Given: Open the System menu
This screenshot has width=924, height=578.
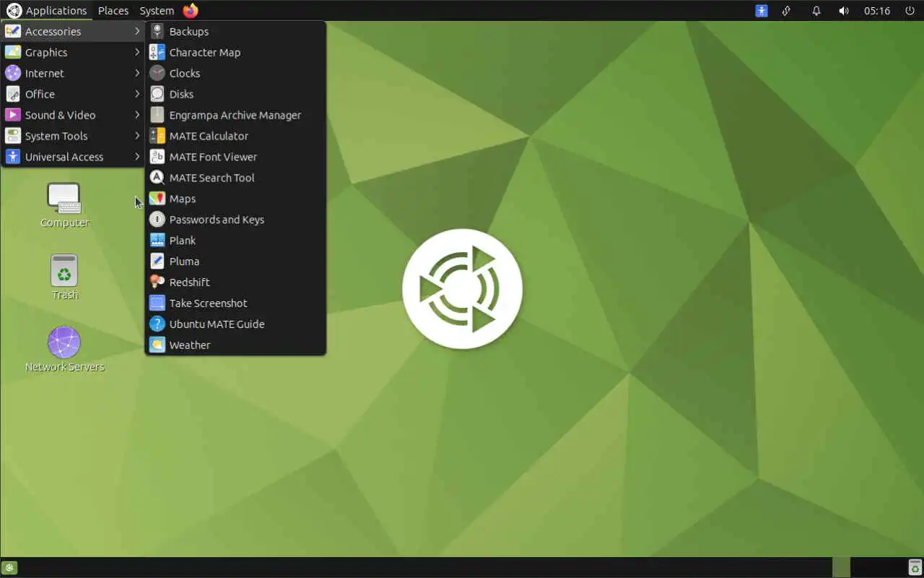Looking at the screenshot, I should pos(157,11).
